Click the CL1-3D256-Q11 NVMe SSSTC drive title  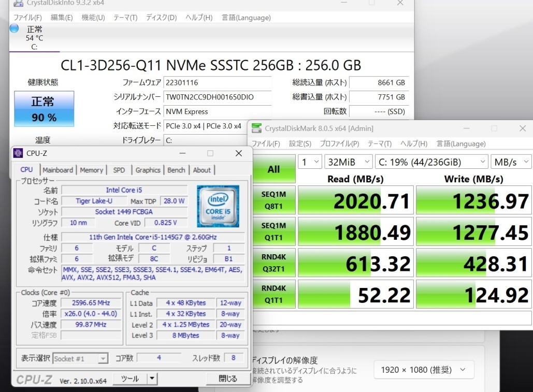(x=211, y=65)
